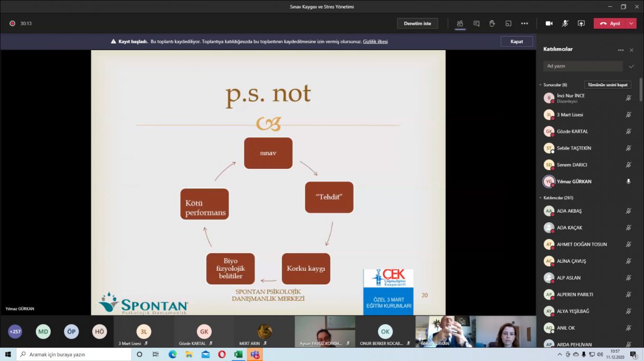This screenshot has height=361, width=644.
Task: Toggle mic icon for Senem DARICI
Action: pyautogui.click(x=629, y=165)
